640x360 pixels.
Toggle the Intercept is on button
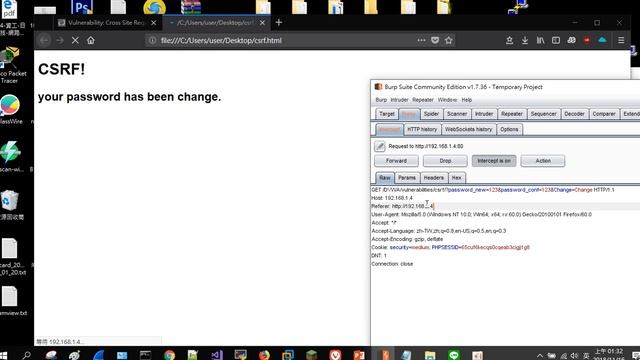tap(494, 161)
